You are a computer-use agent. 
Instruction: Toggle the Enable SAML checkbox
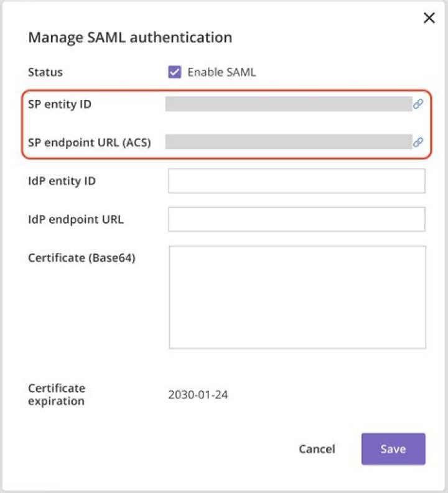click(x=174, y=72)
